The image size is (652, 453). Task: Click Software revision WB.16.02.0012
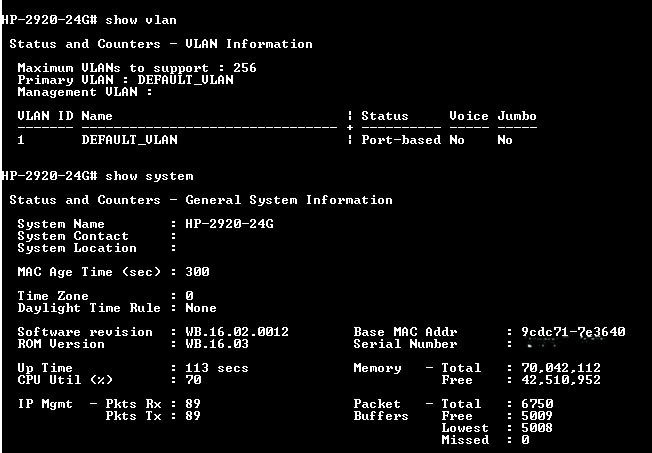click(237, 332)
